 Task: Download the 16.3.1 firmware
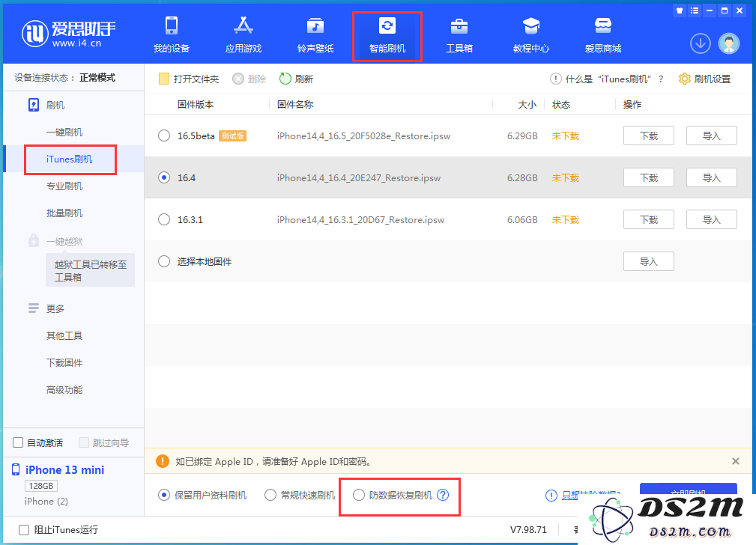[x=649, y=219]
